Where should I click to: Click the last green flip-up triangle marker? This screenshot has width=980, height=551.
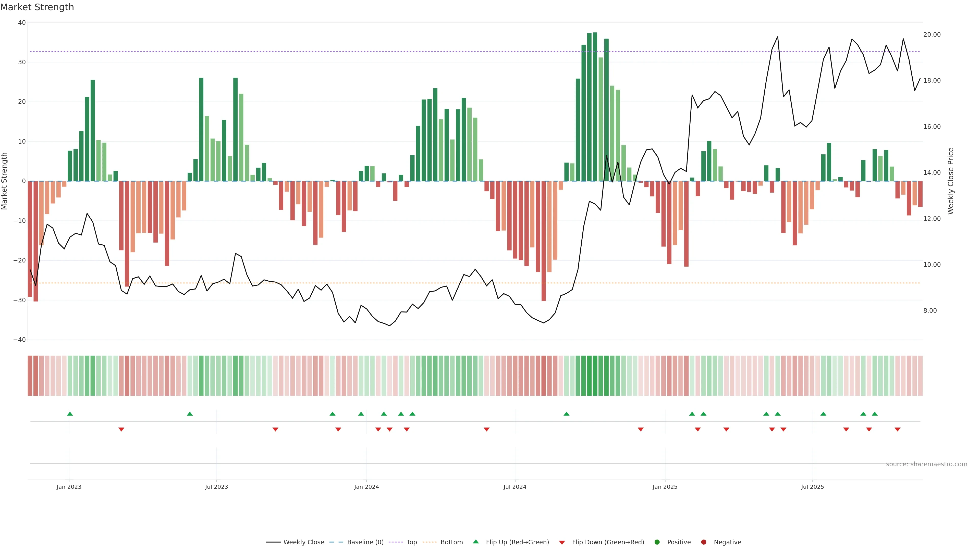click(875, 414)
